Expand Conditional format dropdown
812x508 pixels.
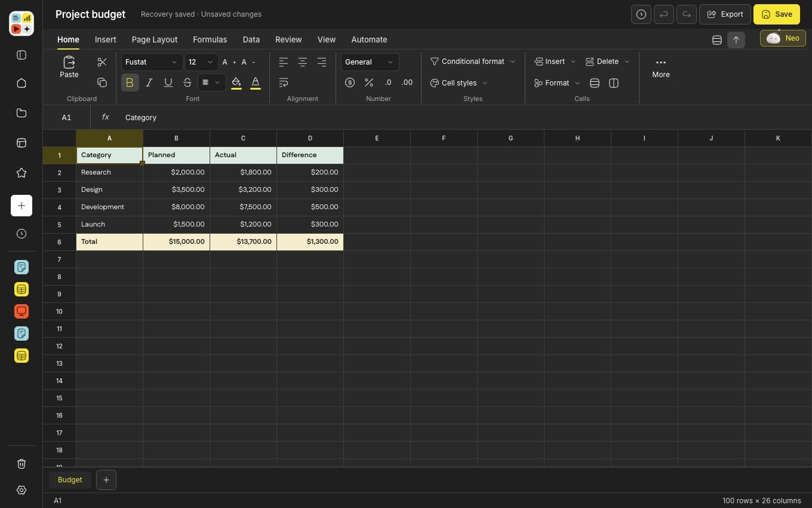coord(473,62)
